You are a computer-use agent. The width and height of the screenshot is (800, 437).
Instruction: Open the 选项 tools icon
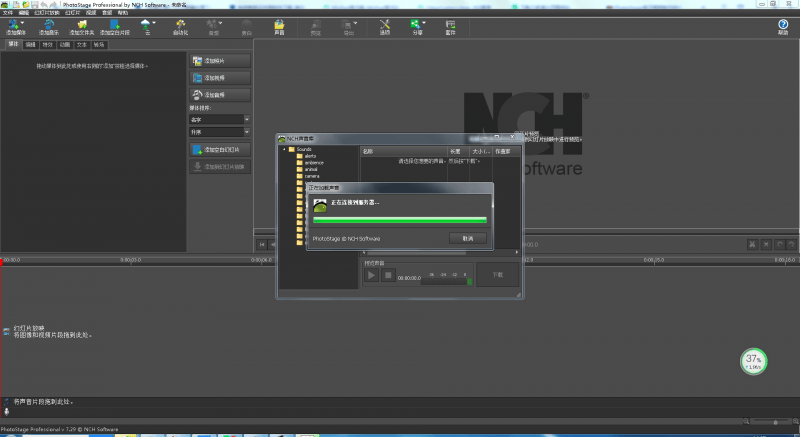[x=385, y=26]
